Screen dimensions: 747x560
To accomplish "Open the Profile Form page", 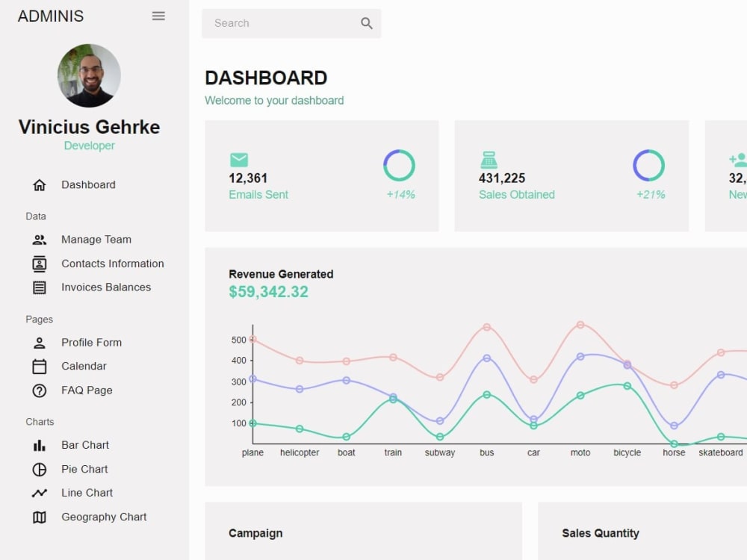I will click(91, 342).
